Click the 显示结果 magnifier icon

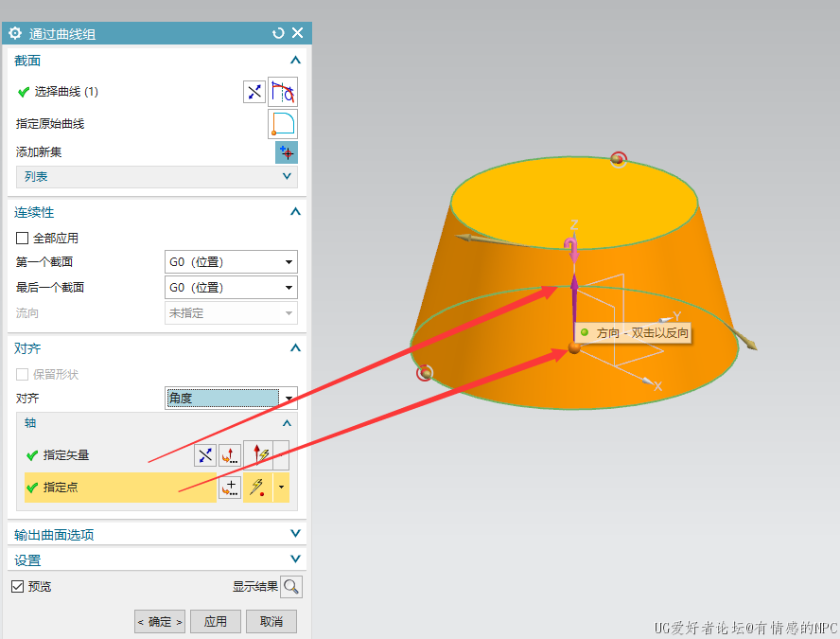pyautogui.click(x=291, y=587)
